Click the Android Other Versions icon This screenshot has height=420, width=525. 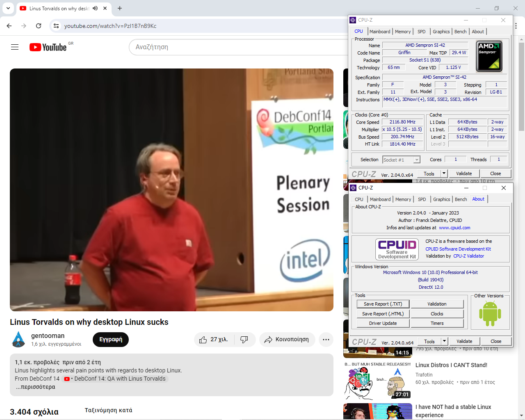click(490, 313)
